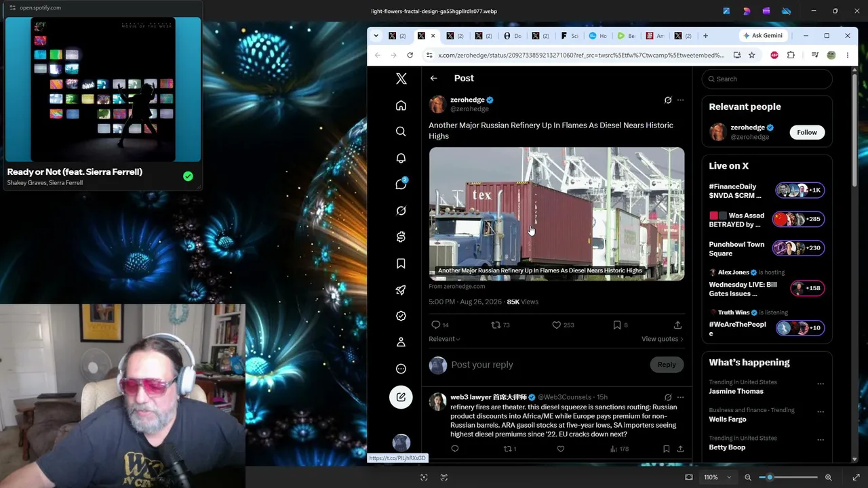Click the Edit image icon in Photos title bar
This screenshot has width=868, height=488.
(x=726, y=11)
